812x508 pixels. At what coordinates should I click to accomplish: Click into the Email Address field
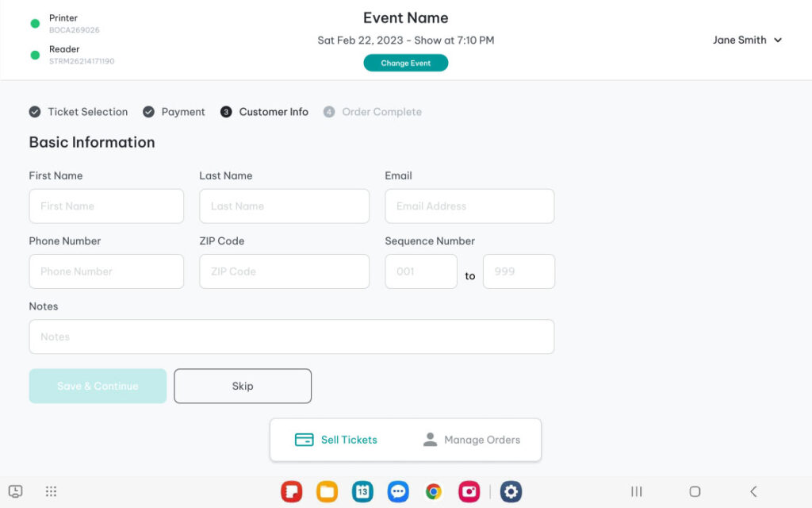469,206
